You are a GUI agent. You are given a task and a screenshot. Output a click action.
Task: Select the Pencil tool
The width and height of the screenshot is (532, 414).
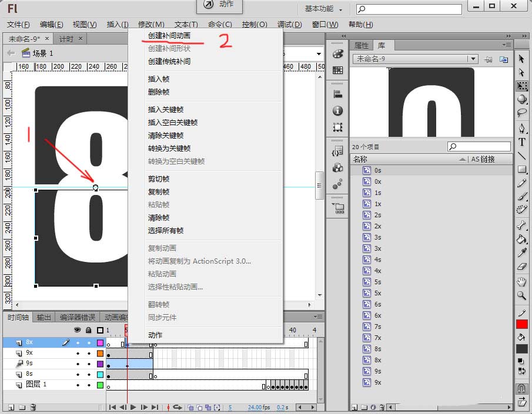click(522, 183)
